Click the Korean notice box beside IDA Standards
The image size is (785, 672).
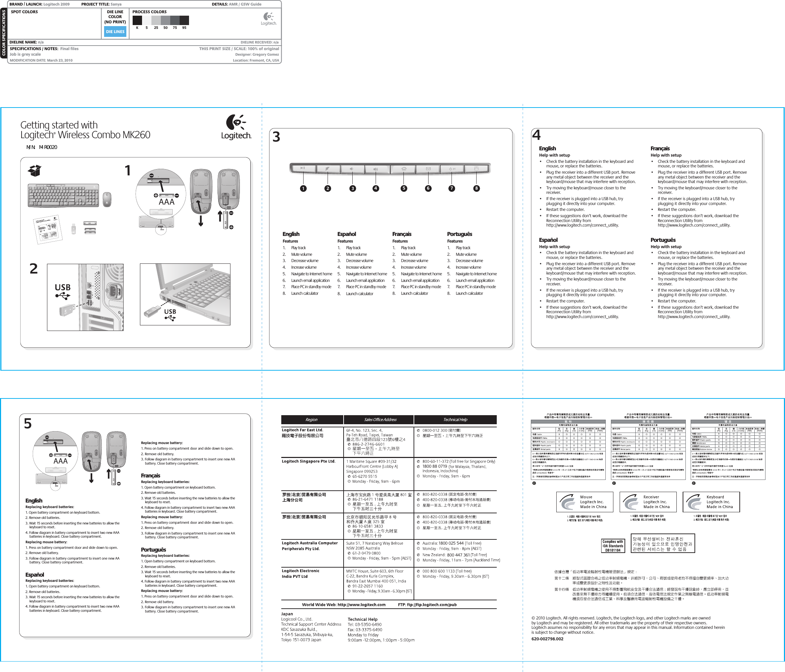662,543
